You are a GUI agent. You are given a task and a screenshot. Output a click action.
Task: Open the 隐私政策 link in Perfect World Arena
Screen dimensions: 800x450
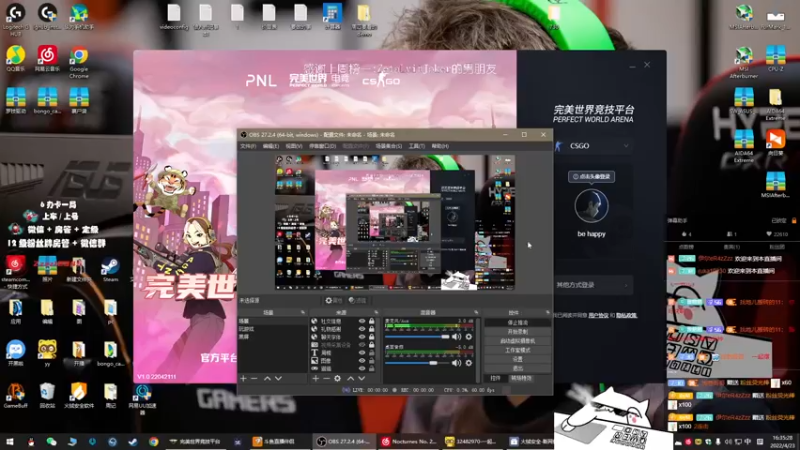pyautogui.click(x=627, y=315)
